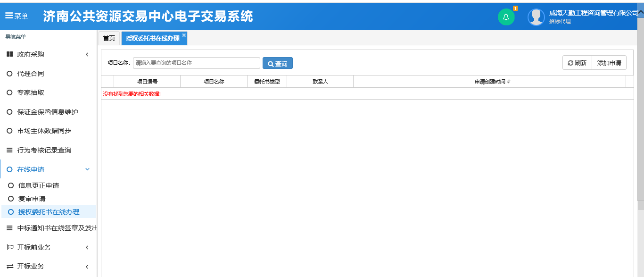The image size is (644, 277).
Task: Click the notification bell icon
Action: click(506, 16)
